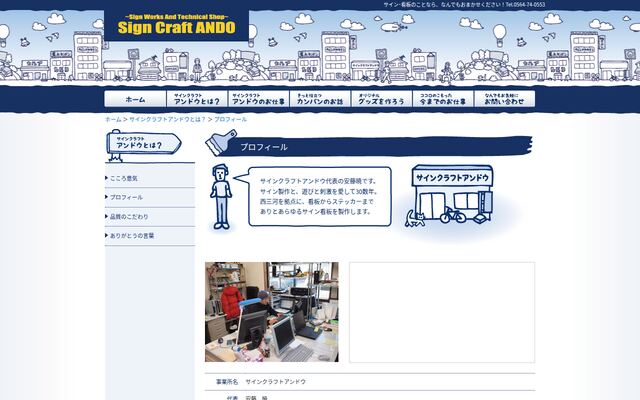Image resolution: width=640 pixels, height=400 pixels.
Task: Click the telephone number text in top bar
Action: pos(525,5)
